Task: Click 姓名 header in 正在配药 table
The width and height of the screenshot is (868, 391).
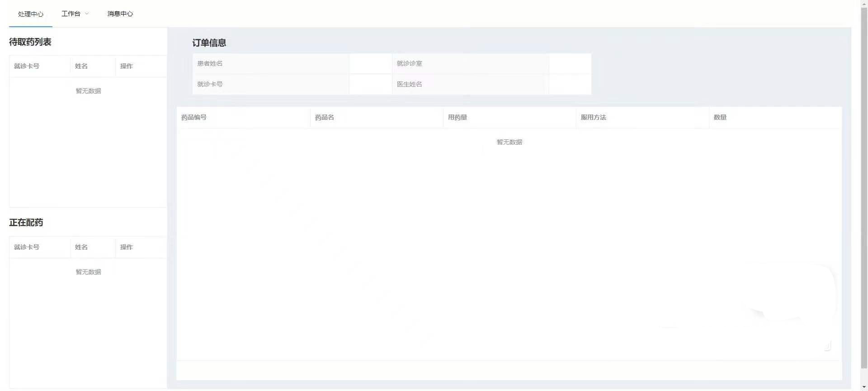Action: point(81,247)
